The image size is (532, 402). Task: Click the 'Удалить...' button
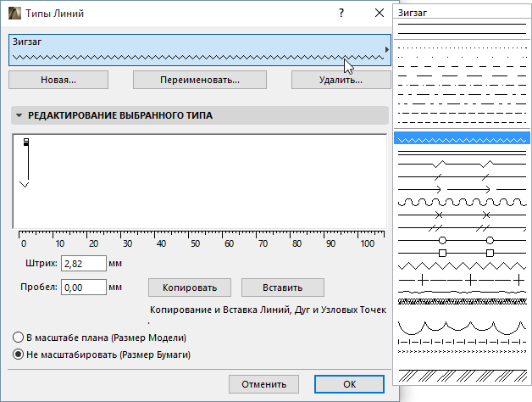[341, 80]
